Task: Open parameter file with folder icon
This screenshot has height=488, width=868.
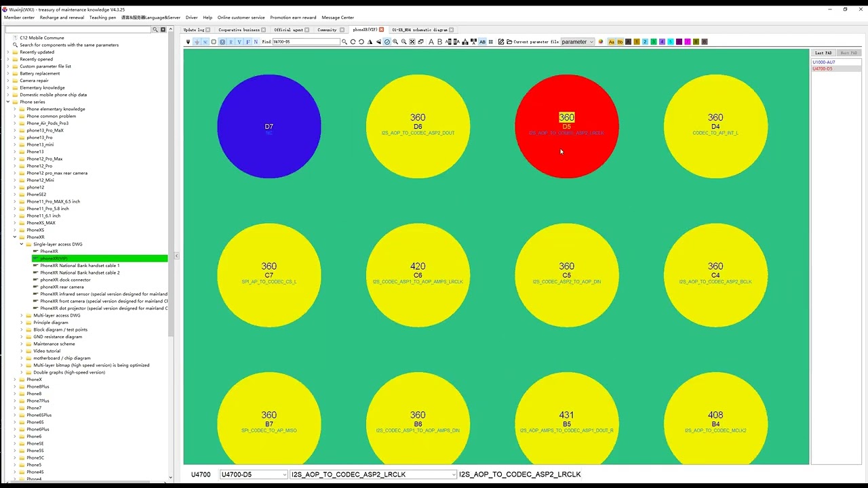Action: tap(509, 41)
